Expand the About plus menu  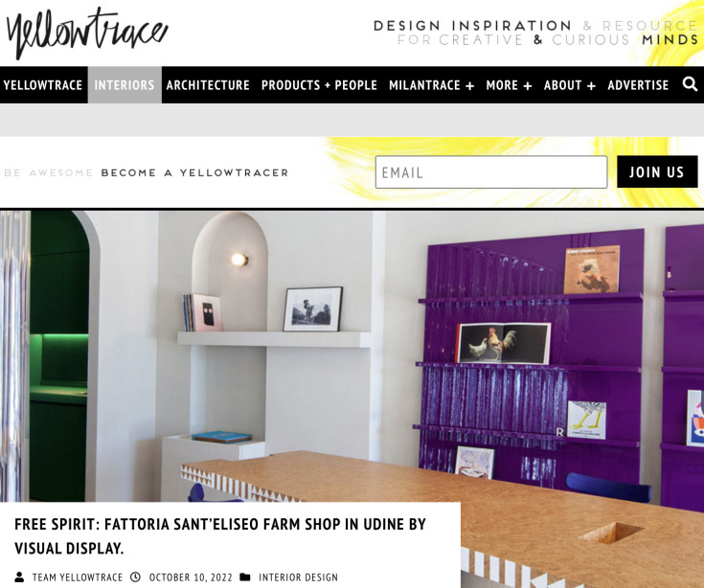click(x=569, y=85)
